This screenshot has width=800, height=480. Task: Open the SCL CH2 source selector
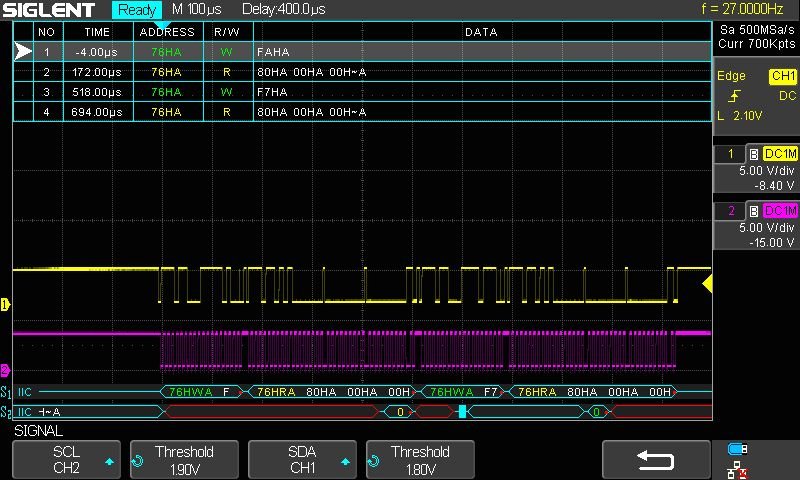66,460
